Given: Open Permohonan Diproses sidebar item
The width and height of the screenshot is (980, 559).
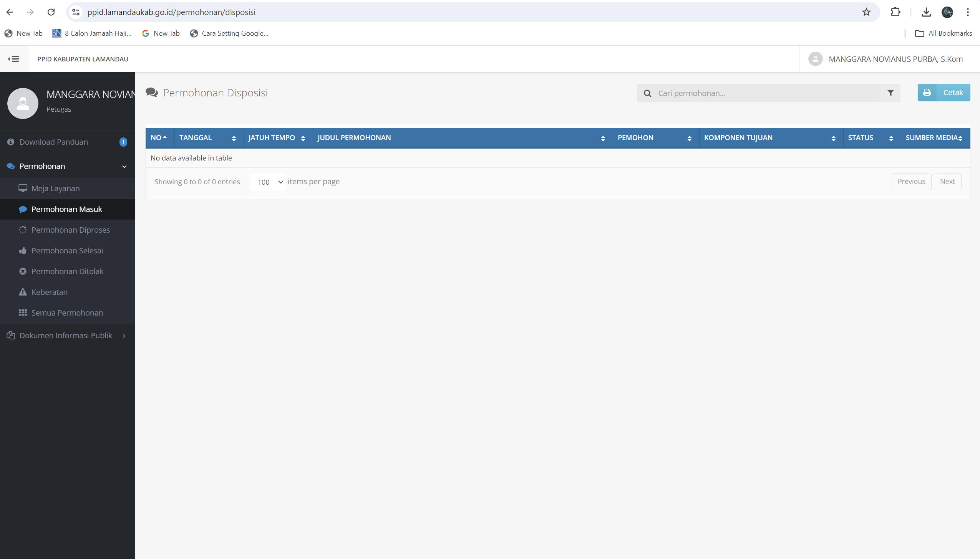Looking at the screenshot, I should pos(70,230).
